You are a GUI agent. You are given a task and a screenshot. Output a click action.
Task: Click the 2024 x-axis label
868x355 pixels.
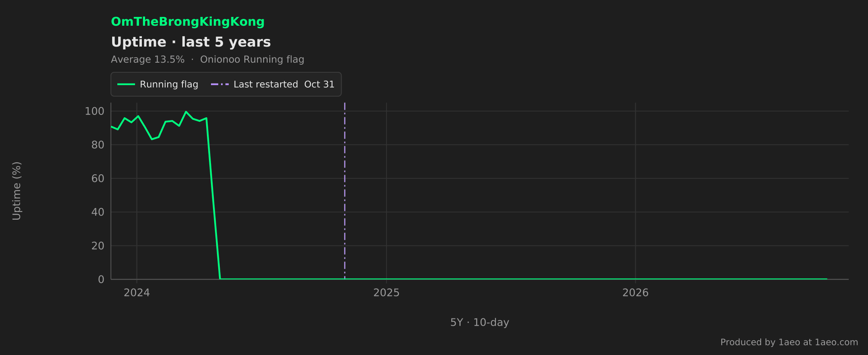137,293
